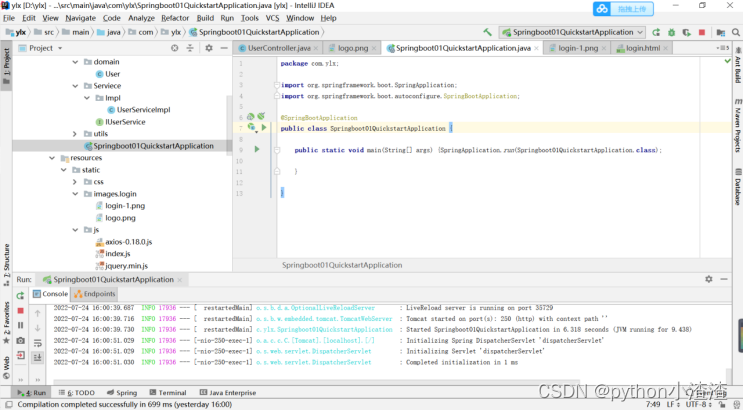
Task: Click the run gutter arrow at line 7
Action: (x=264, y=127)
